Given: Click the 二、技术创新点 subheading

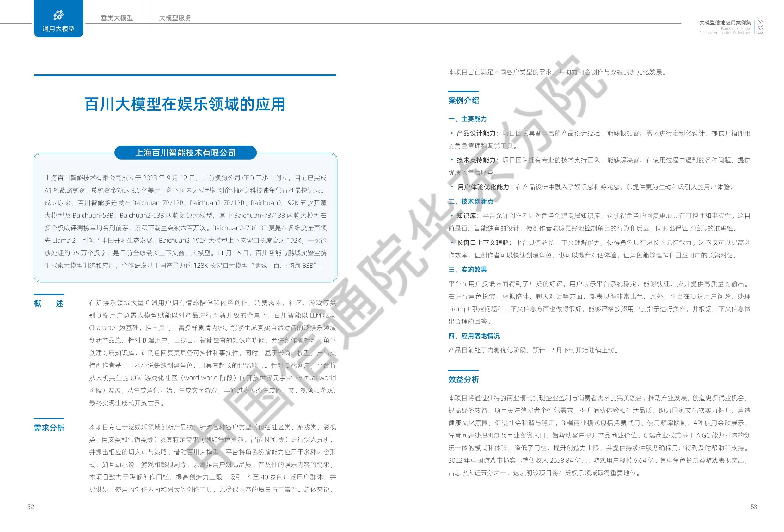Looking at the screenshot, I should click(471, 201).
